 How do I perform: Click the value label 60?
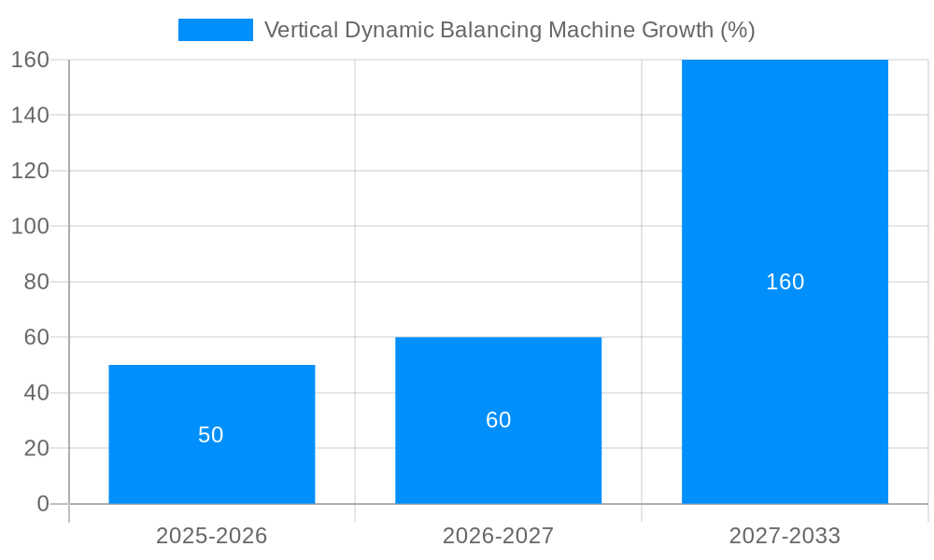pos(500,420)
